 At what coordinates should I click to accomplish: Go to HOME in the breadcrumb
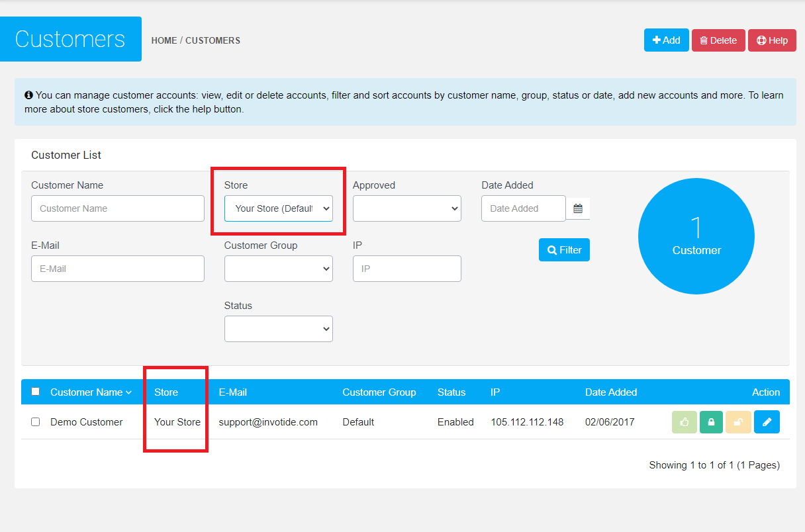[x=164, y=40]
